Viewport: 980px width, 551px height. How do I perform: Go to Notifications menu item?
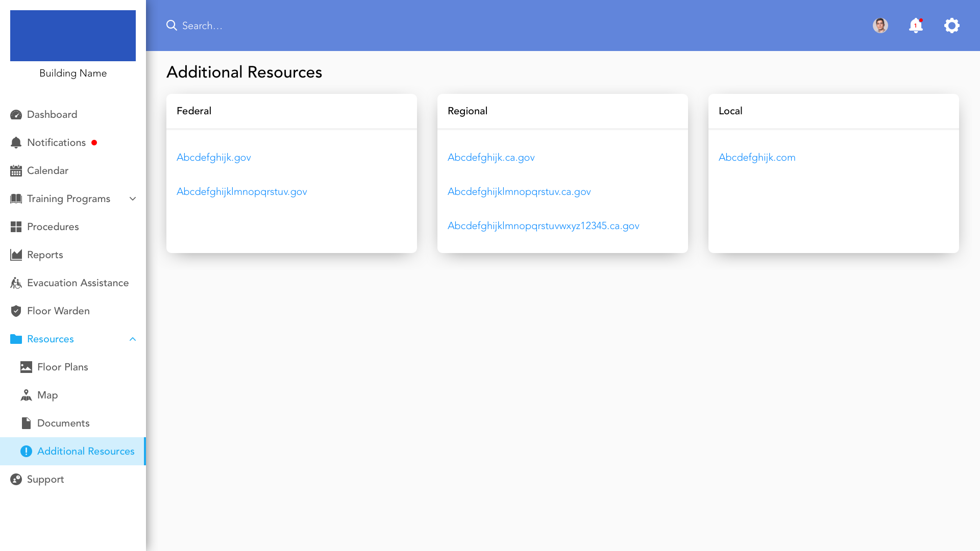pos(56,143)
